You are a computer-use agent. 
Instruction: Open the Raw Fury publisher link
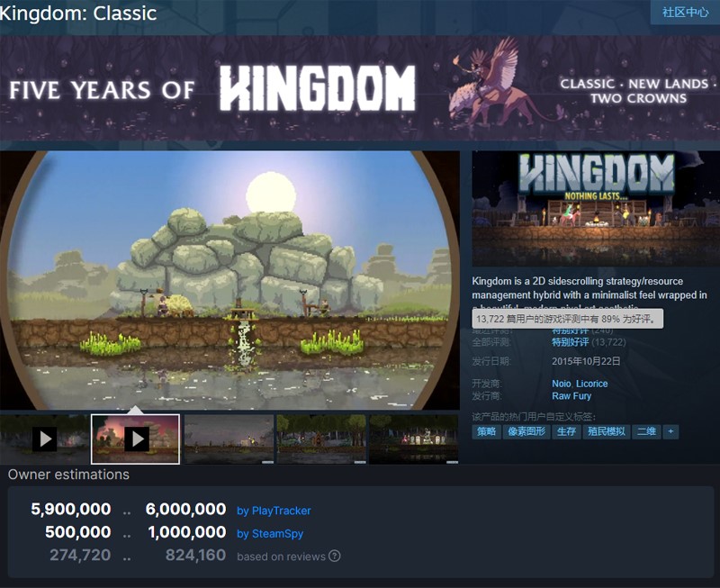click(x=571, y=396)
